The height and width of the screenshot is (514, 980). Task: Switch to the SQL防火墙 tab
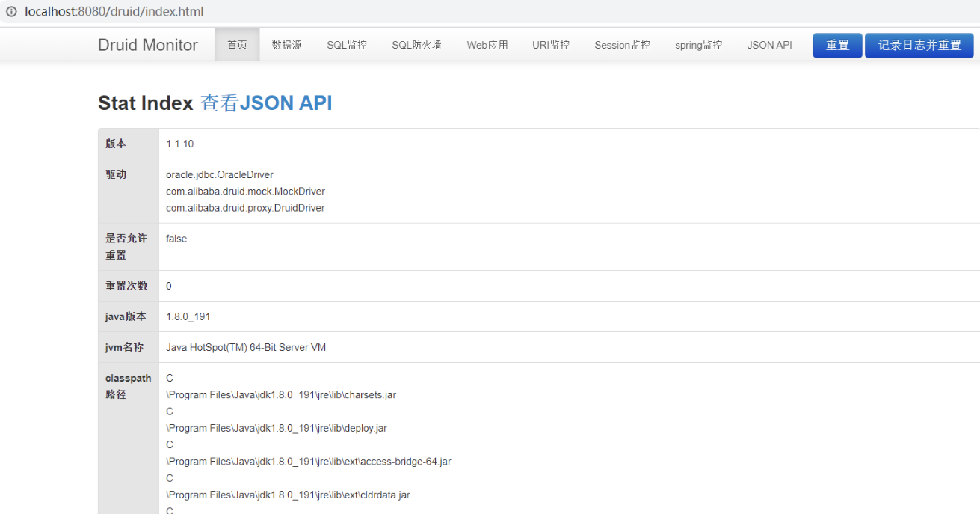click(x=416, y=45)
